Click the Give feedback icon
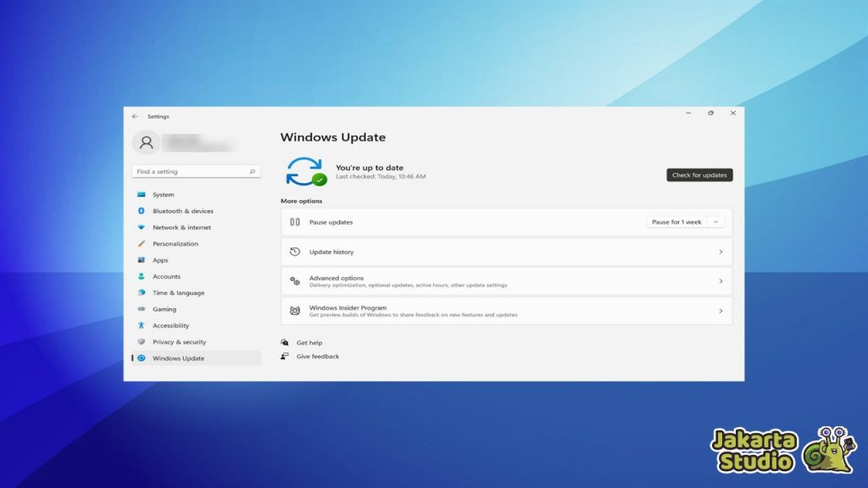The width and height of the screenshot is (868, 488). click(285, 357)
